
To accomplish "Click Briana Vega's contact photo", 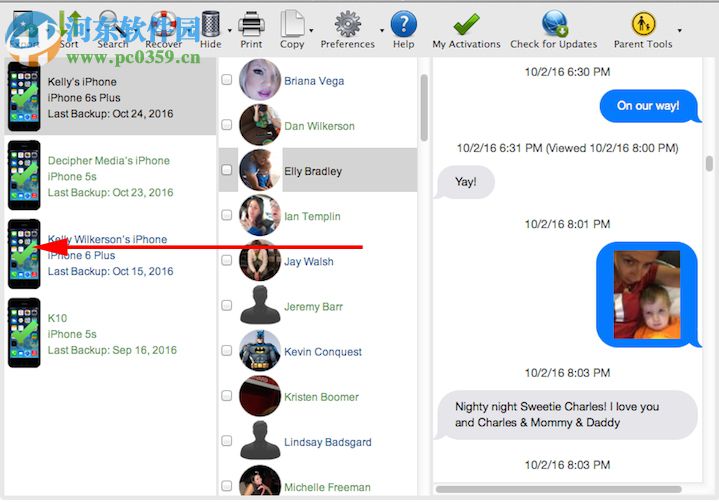I will tap(260, 80).
